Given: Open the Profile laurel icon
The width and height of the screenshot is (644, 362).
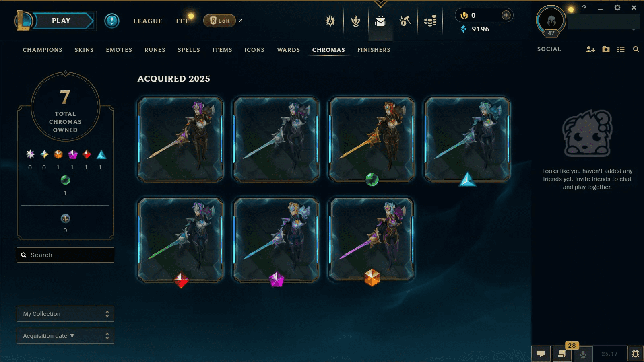Looking at the screenshot, I should tap(356, 21).
